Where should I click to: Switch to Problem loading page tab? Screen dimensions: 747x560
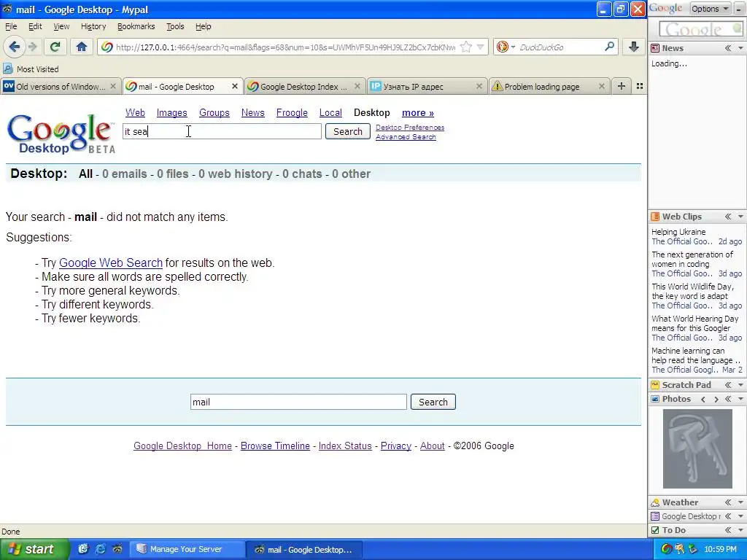pyautogui.click(x=549, y=87)
